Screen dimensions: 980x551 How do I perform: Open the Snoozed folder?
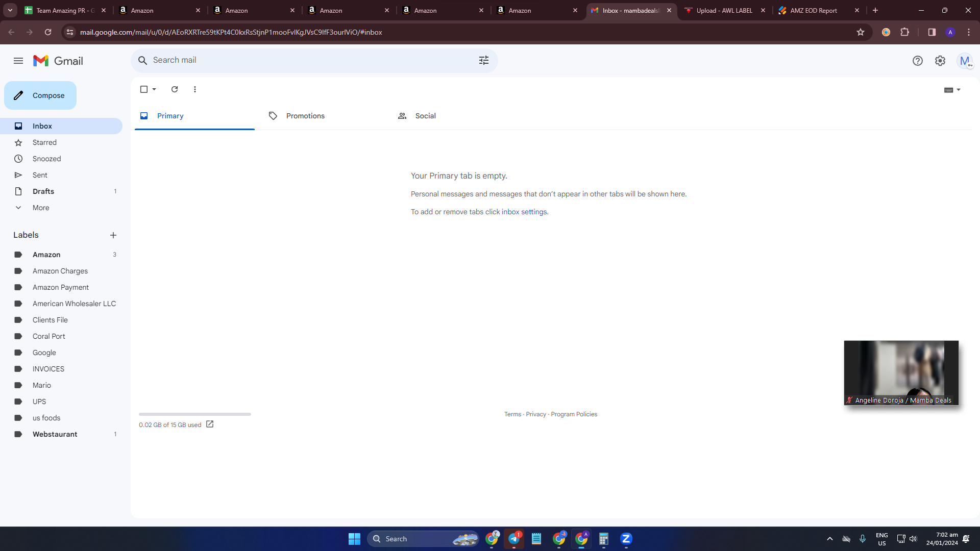(x=61, y=159)
